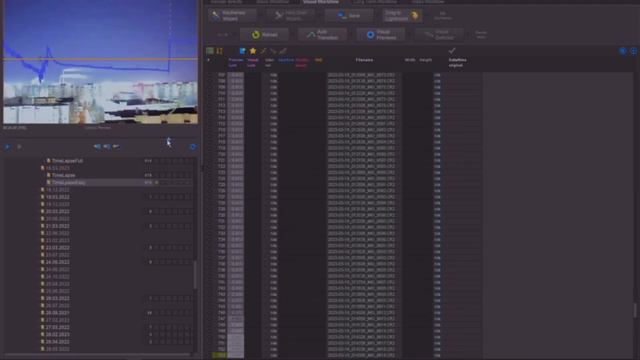
Task: Sort by the Visual Lum column header
Action: coord(253,62)
